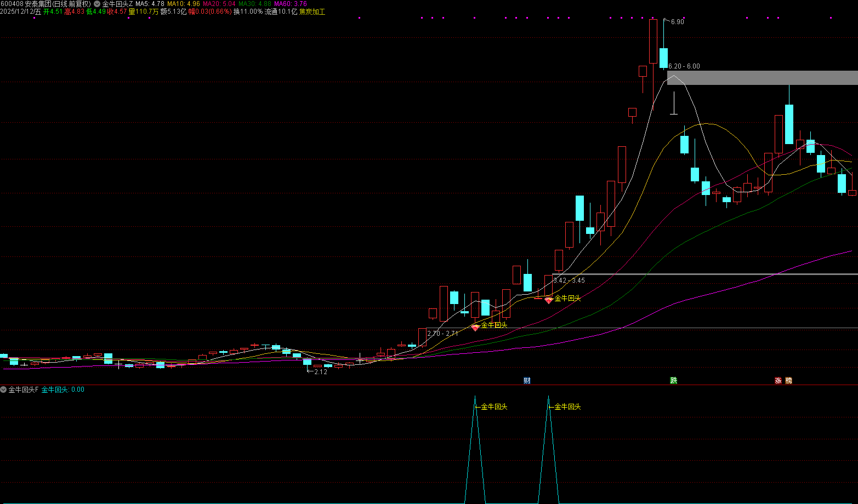858x504 pixels.
Task: Click the green 跌 event marker
Action: pos(673,381)
